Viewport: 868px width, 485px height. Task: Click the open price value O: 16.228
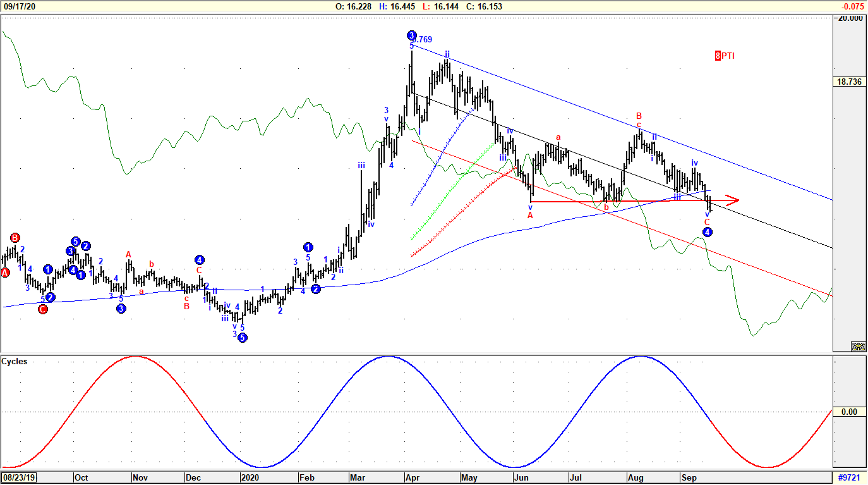(353, 6)
